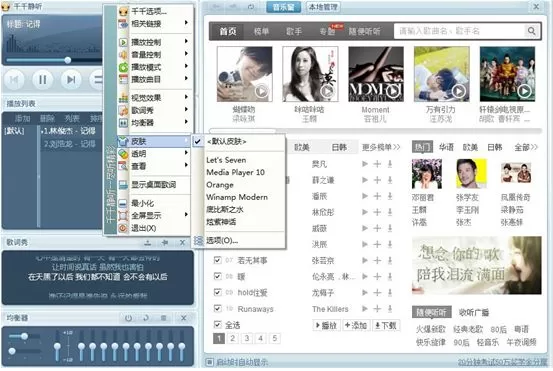Download The Killers Runaways song
Viewport: 553px width, 371px height.
[390, 309]
